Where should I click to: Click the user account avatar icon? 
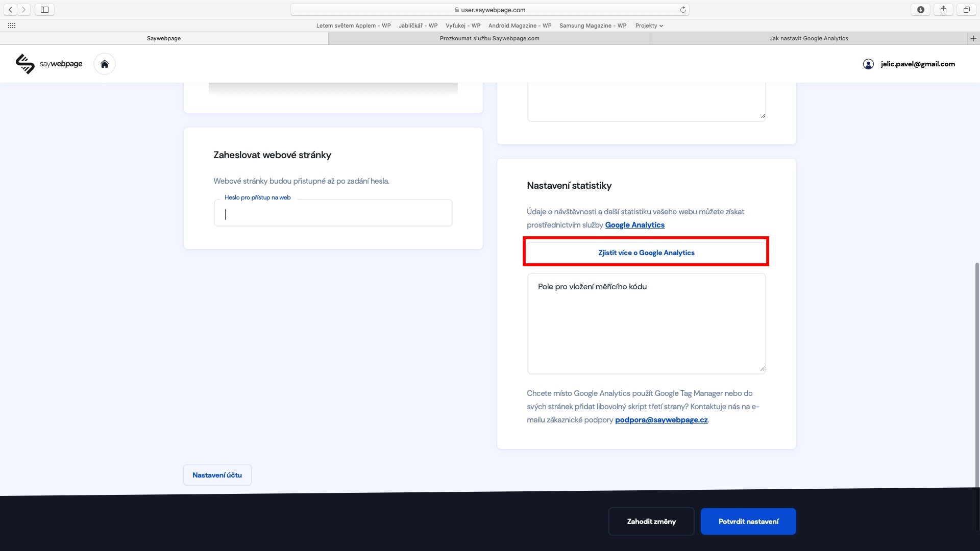point(868,64)
